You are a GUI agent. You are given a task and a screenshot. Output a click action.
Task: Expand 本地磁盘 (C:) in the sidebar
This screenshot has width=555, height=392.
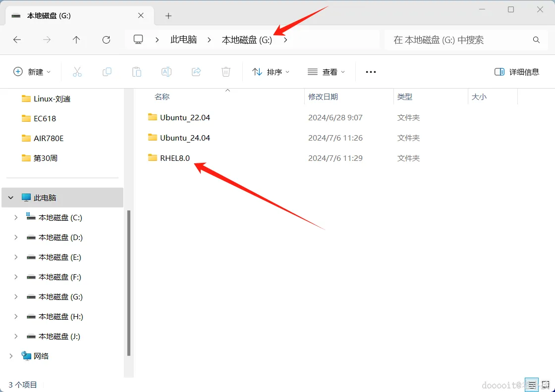15,217
